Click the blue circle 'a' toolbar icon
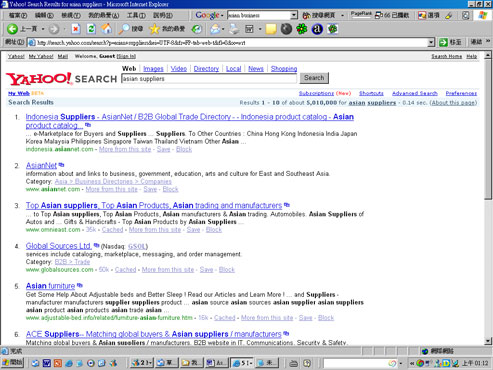 click(x=317, y=29)
